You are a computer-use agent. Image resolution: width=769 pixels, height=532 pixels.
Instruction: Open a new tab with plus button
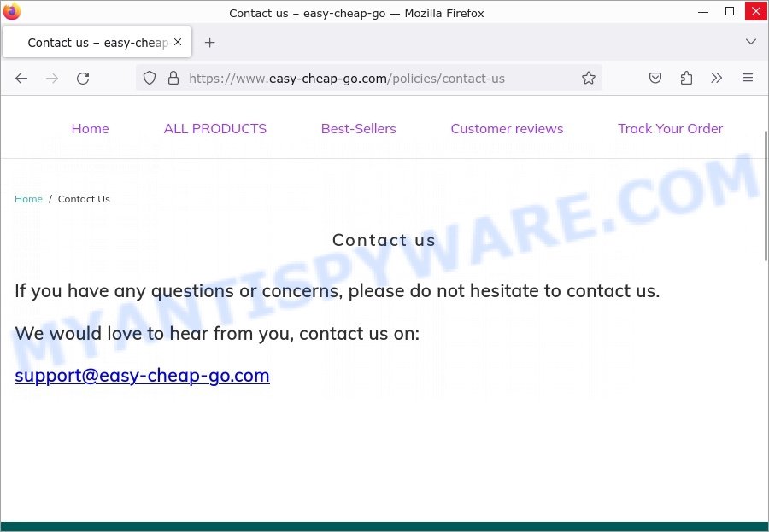tap(210, 43)
